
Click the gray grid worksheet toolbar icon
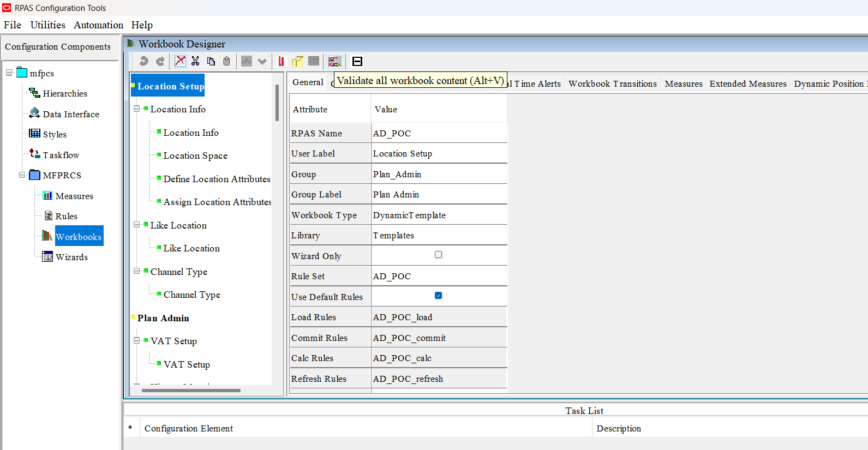coord(314,61)
